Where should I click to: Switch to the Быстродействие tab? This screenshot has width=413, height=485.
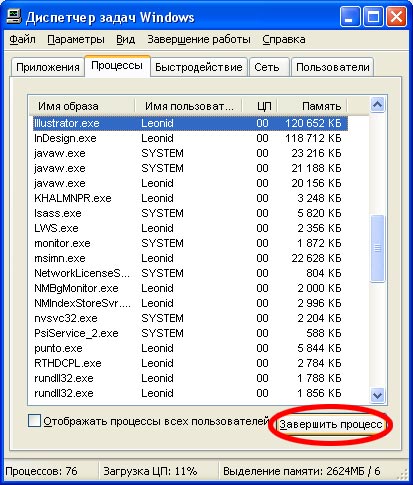click(199, 67)
